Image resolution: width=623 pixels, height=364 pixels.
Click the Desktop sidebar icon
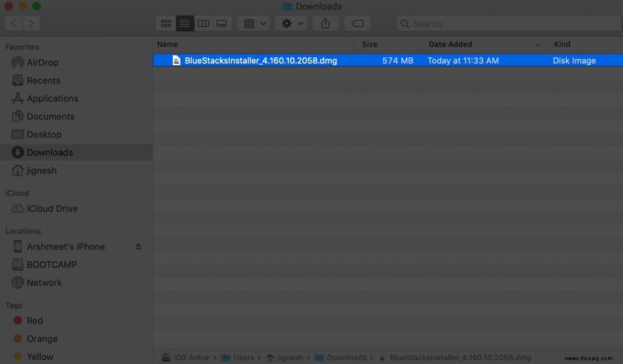pos(17,134)
